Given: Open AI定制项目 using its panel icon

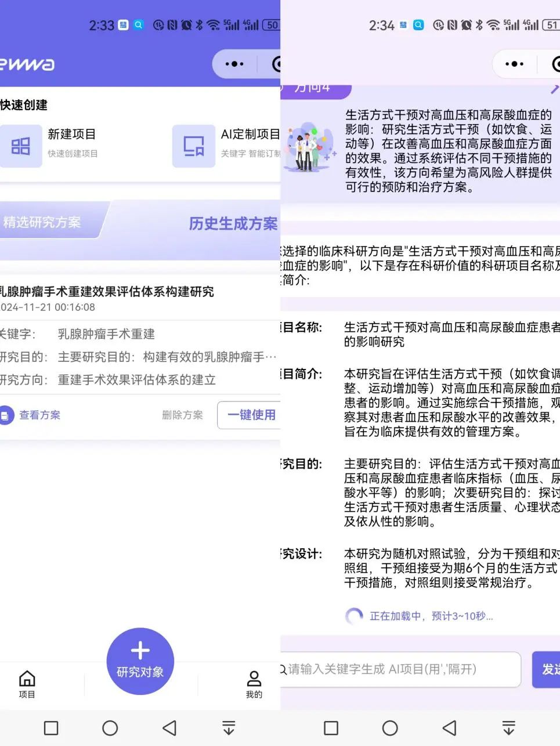Looking at the screenshot, I should tap(194, 146).
